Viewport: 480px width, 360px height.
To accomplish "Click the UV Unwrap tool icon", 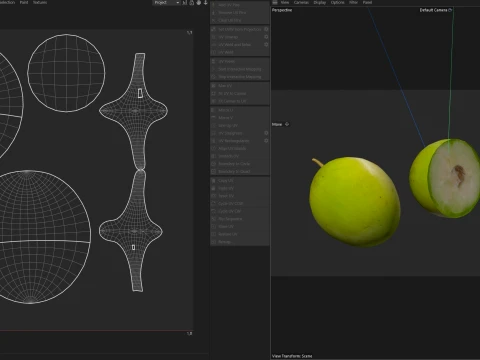I will tap(214, 37).
